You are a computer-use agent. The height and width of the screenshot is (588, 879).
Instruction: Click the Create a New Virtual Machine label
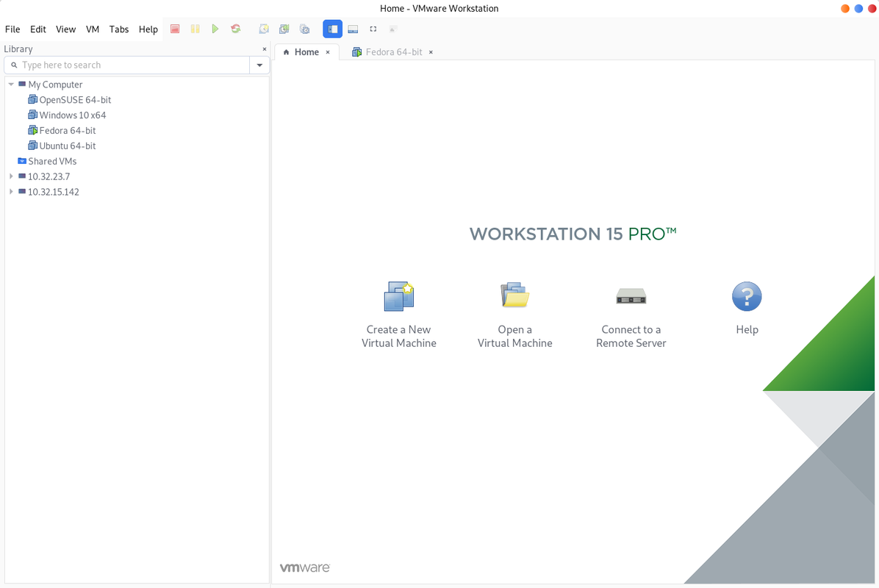click(398, 337)
